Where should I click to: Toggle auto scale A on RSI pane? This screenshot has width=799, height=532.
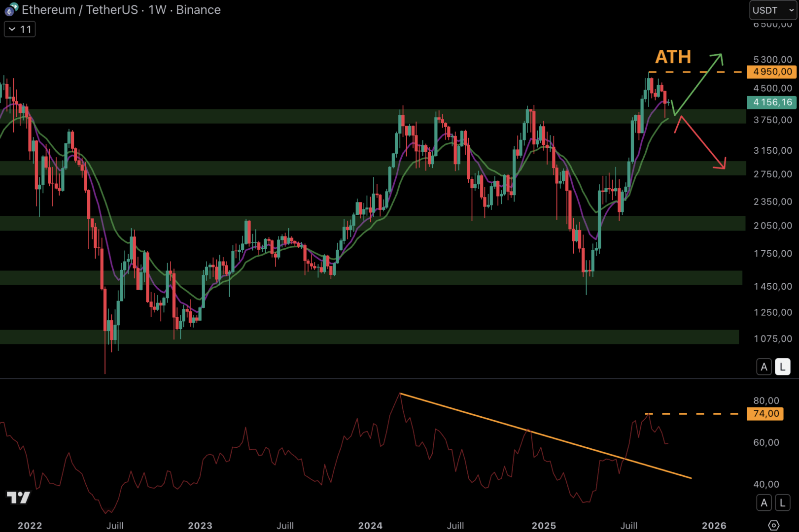[764, 503]
